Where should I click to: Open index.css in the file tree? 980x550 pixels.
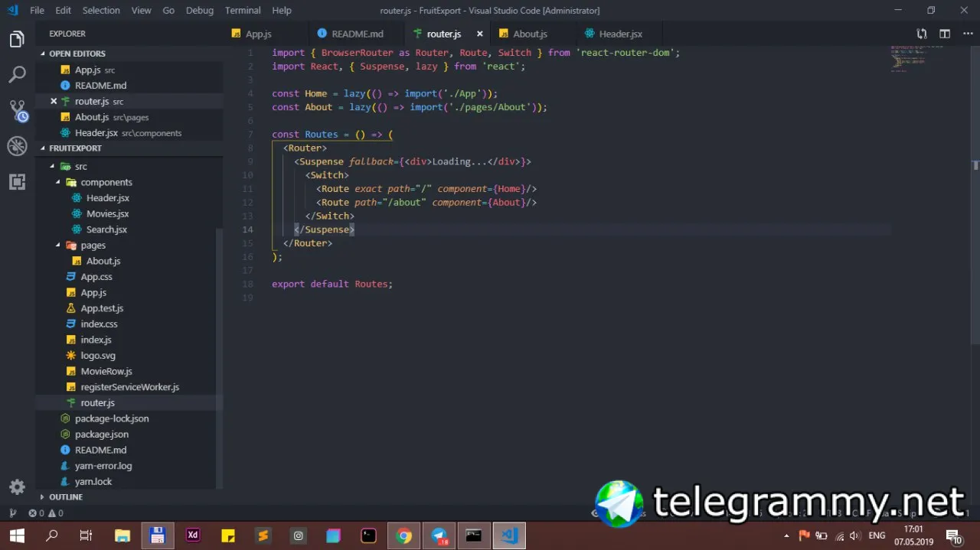[x=99, y=324]
